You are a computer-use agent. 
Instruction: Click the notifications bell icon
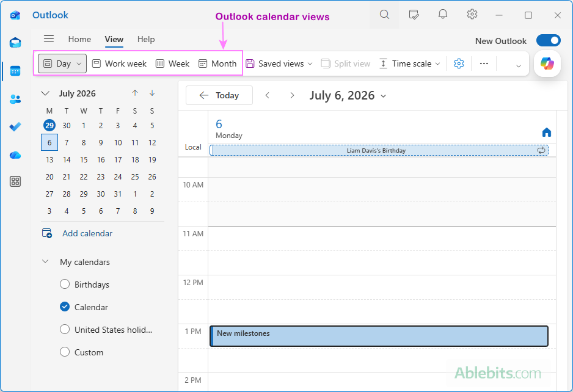pos(442,15)
